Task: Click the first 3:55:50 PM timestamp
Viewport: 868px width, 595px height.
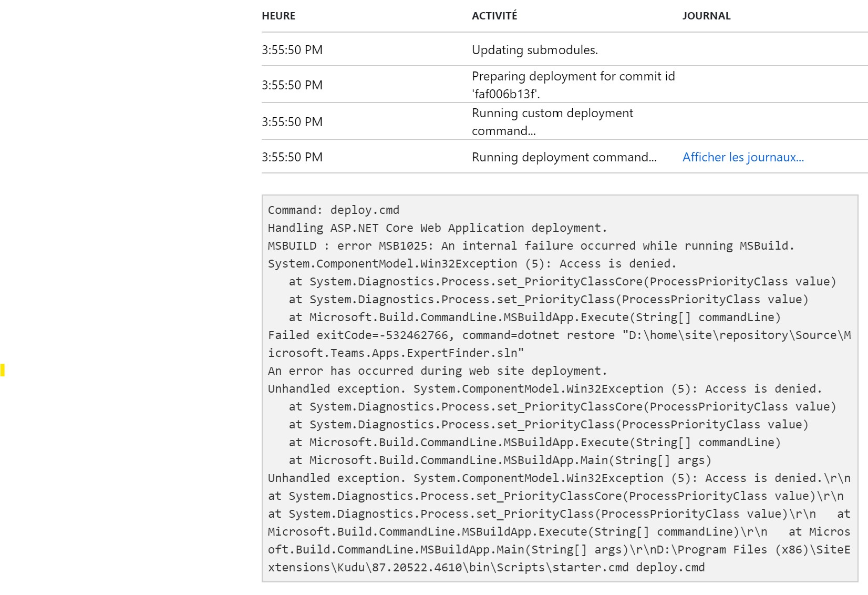Action: (292, 50)
